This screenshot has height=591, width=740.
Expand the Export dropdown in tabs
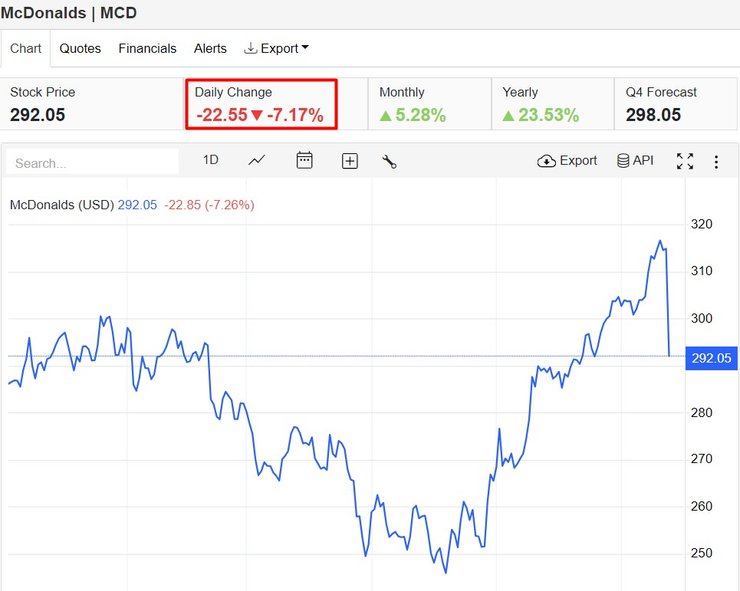click(x=277, y=48)
